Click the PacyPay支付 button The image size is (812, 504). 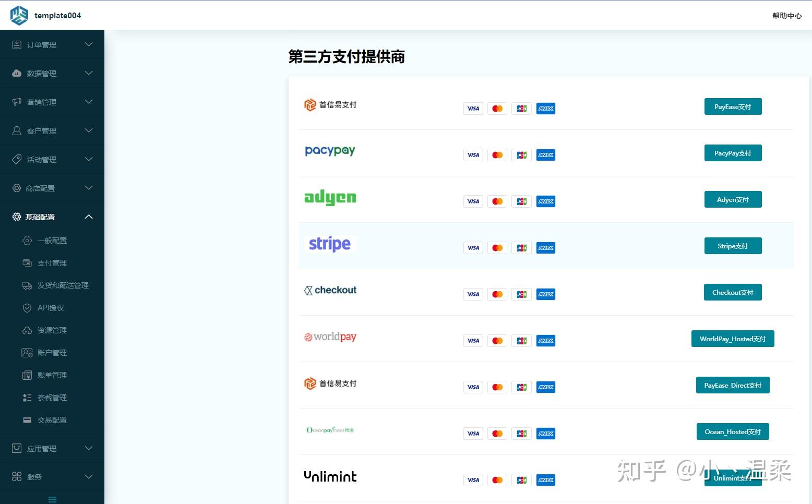733,153
